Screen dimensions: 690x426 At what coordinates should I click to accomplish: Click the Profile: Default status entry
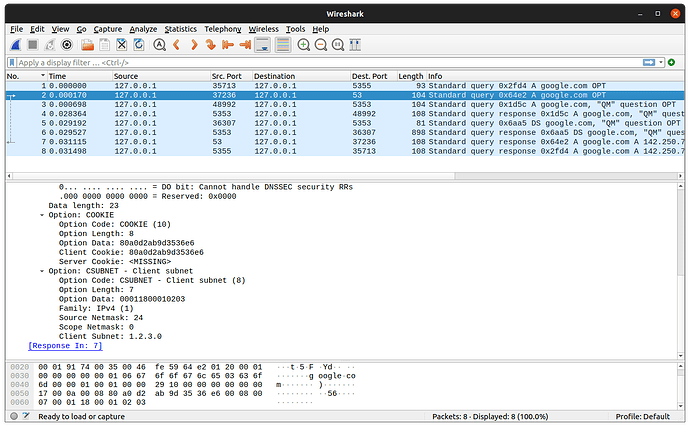[x=642, y=416]
